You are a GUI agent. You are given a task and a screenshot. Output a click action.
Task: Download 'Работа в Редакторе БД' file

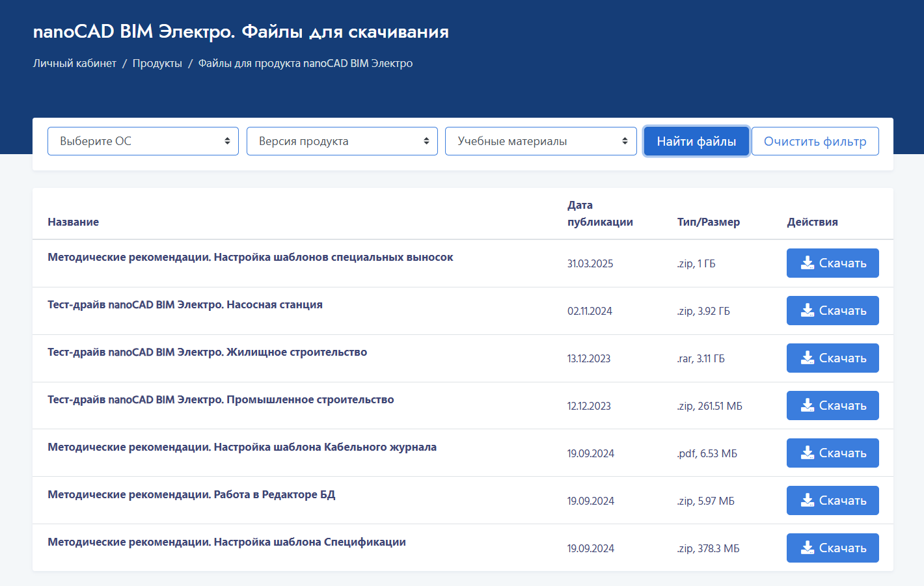[x=833, y=500]
